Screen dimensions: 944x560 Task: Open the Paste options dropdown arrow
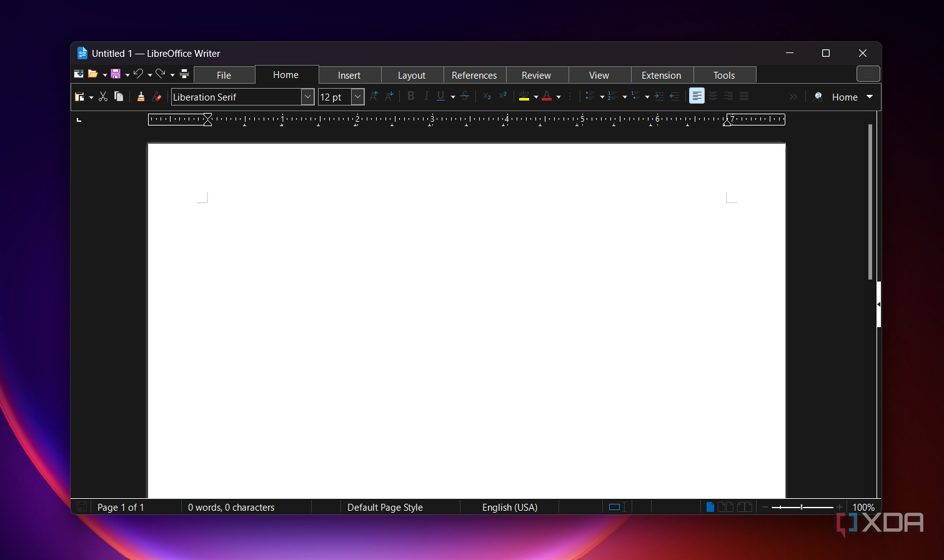[x=91, y=97]
